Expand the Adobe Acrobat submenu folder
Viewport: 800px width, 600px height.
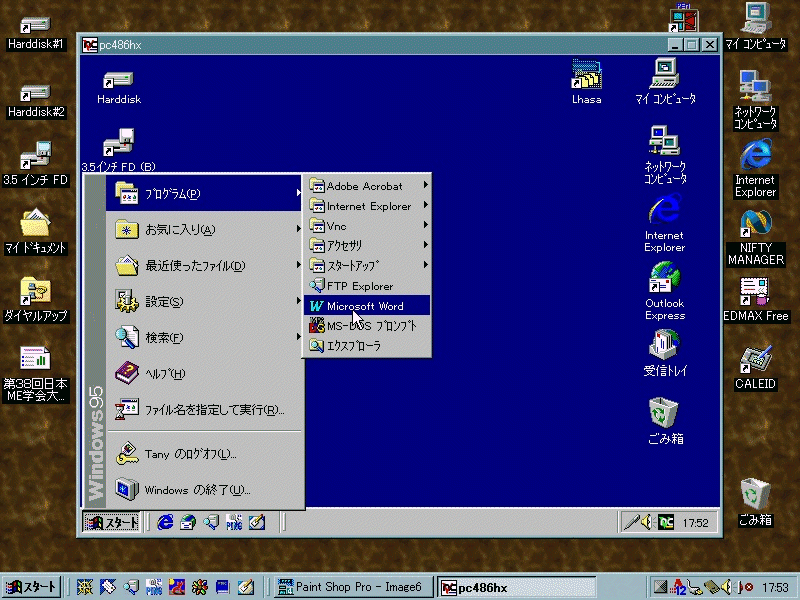[367, 186]
